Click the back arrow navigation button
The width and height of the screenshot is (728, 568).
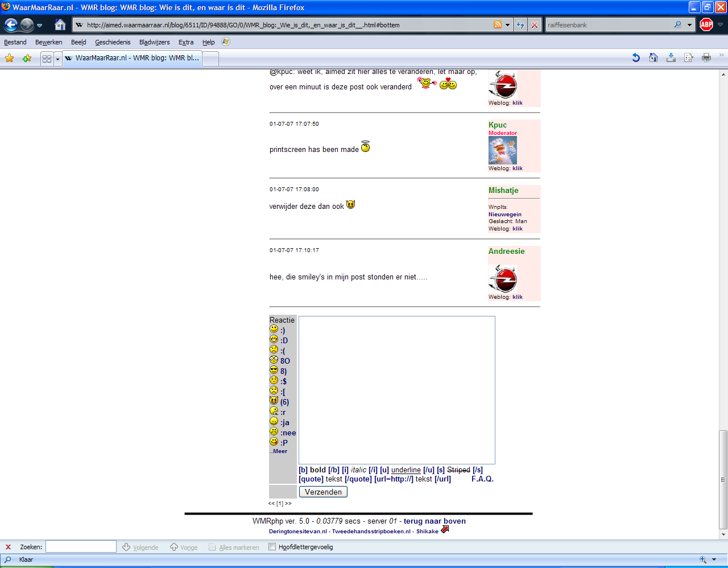point(11,25)
